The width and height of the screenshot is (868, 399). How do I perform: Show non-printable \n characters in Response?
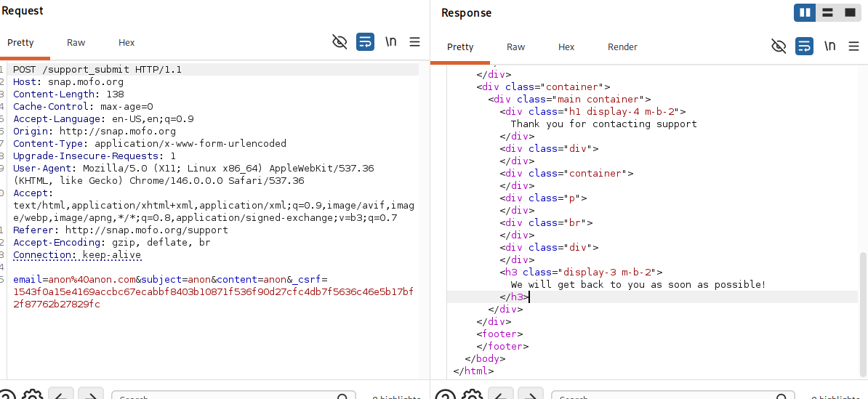coord(829,47)
